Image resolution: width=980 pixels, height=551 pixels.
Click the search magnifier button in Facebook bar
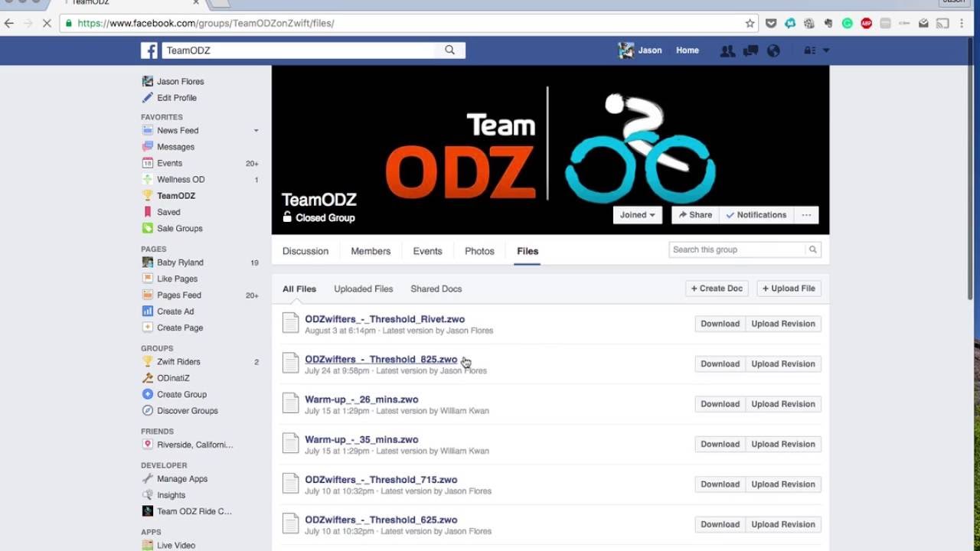450,51
